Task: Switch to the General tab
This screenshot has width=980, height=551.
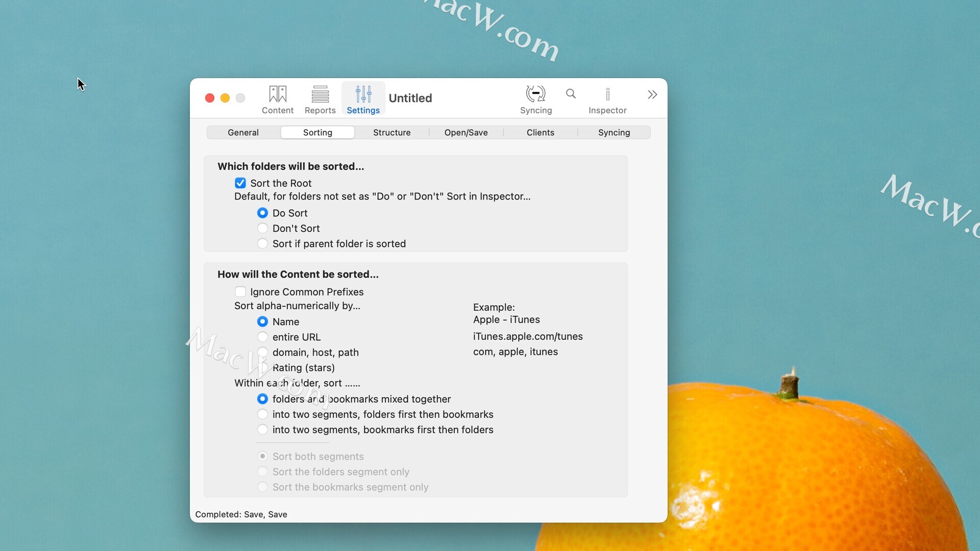Action: pos(243,133)
